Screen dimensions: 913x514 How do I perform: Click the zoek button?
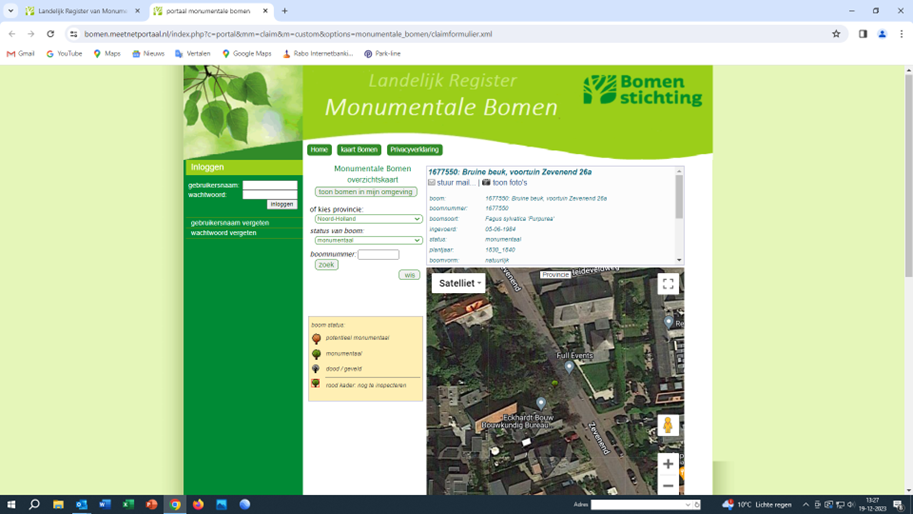click(x=326, y=265)
